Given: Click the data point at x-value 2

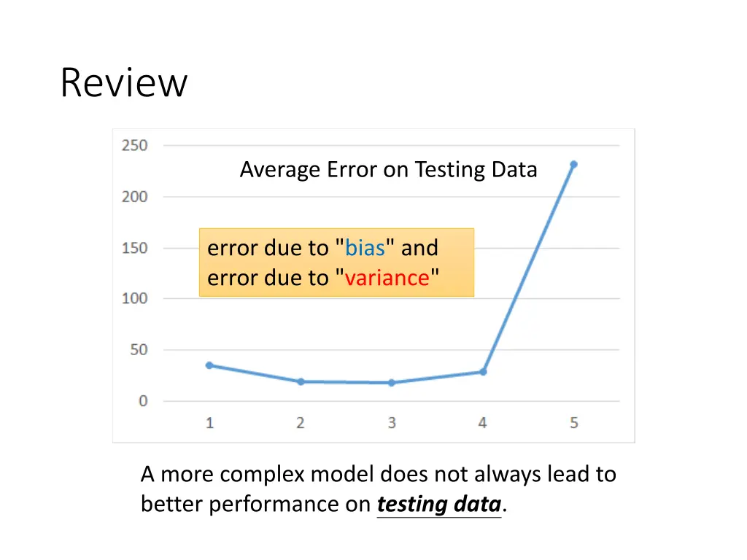Looking at the screenshot, I should pos(301,381).
